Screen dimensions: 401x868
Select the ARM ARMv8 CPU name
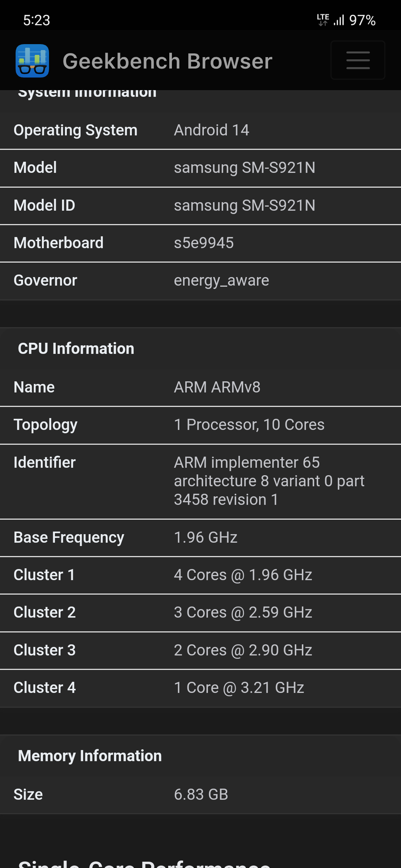click(x=217, y=387)
